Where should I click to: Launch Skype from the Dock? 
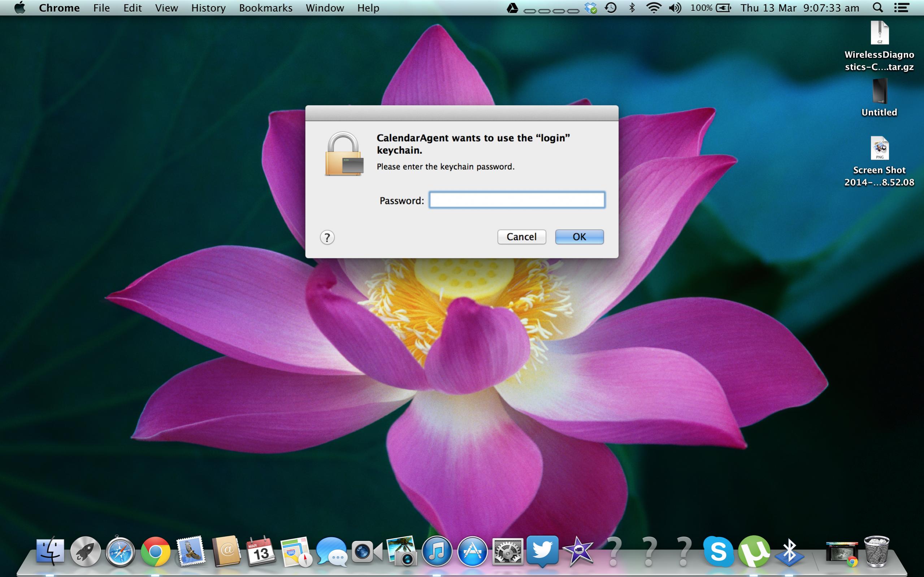coord(718,551)
